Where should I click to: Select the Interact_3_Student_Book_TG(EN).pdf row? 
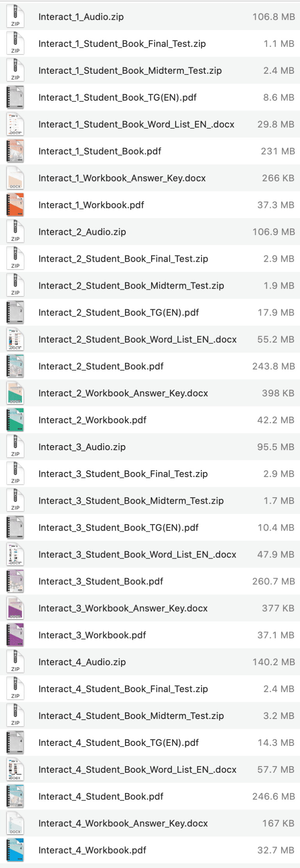coord(118,527)
